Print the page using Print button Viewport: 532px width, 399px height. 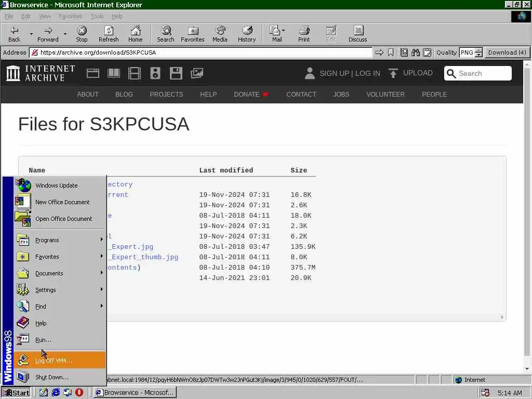pos(304,34)
